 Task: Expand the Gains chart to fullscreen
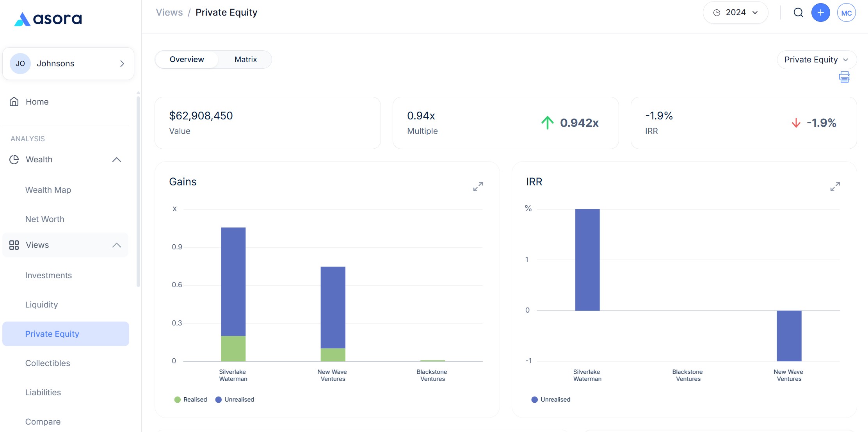click(478, 187)
